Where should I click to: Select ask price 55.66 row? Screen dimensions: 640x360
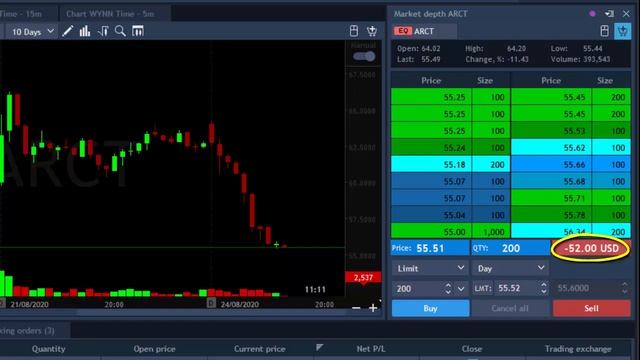coord(571,164)
